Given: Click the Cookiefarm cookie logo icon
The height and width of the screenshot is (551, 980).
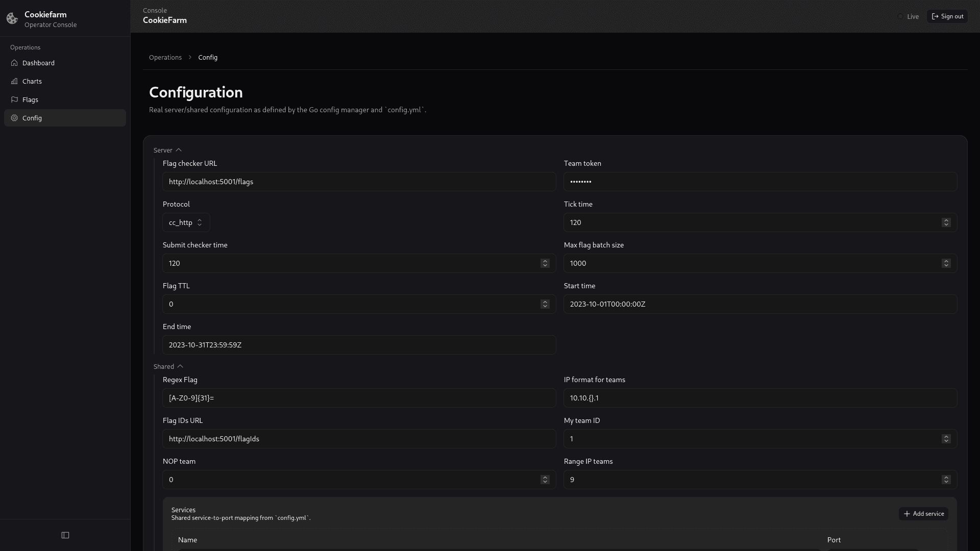Looking at the screenshot, I should [12, 19].
